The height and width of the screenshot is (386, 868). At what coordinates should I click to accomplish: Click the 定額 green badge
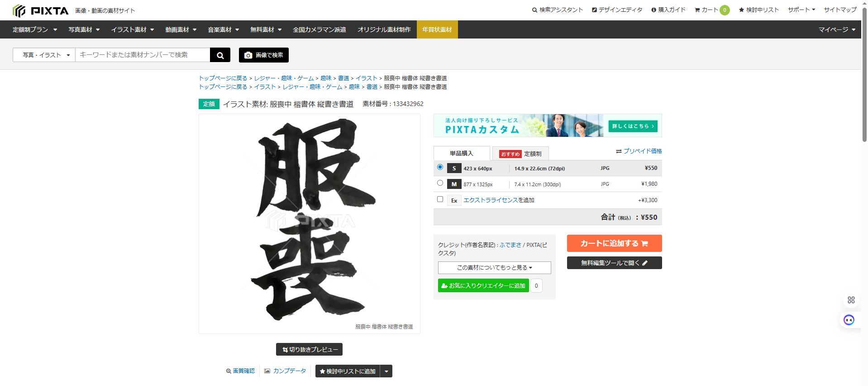coord(209,104)
